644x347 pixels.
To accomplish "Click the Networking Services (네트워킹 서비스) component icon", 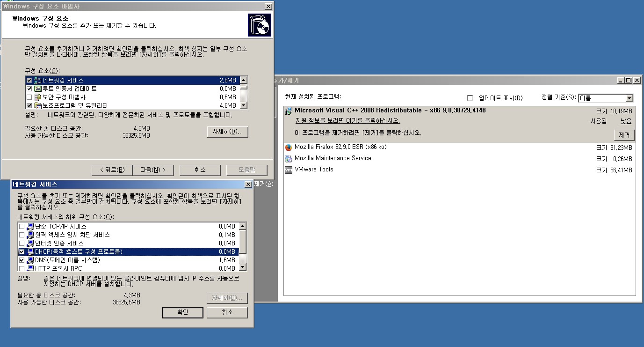I will [38, 81].
